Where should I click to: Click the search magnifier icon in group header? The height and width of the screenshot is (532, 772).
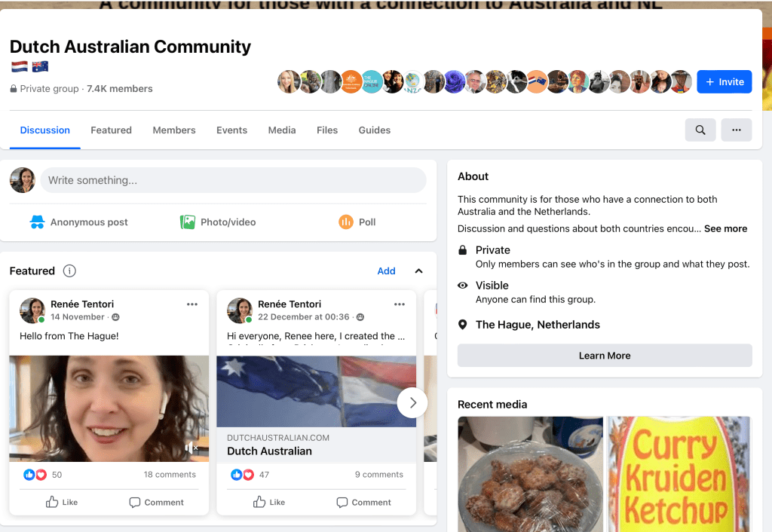700,130
